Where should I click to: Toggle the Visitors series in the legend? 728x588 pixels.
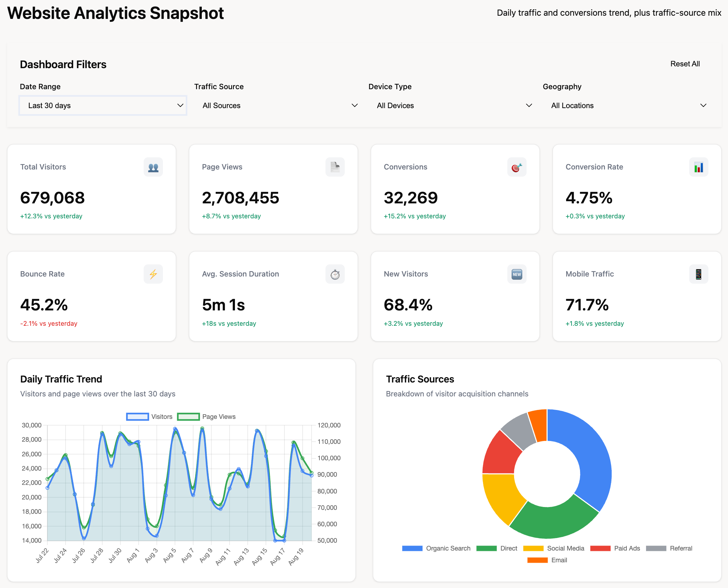[x=150, y=416]
